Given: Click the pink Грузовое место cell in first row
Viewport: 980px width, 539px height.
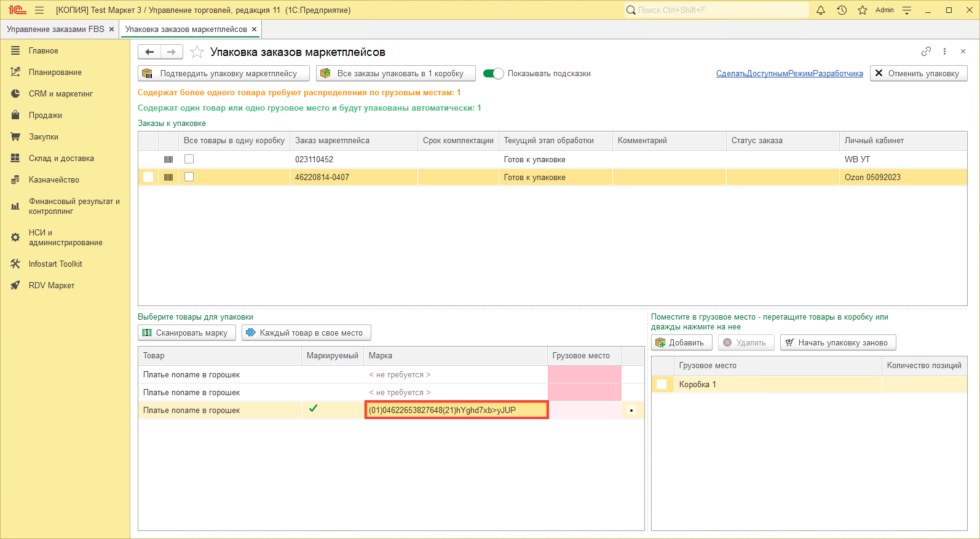Looking at the screenshot, I should 584,375.
